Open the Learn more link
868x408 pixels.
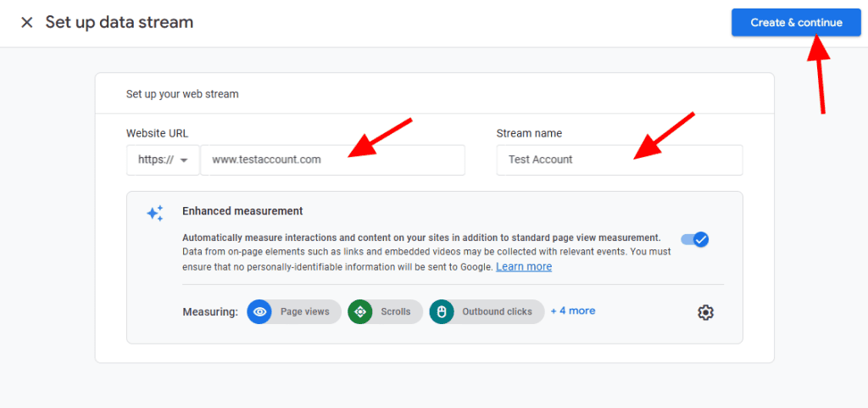tap(524, 266)
